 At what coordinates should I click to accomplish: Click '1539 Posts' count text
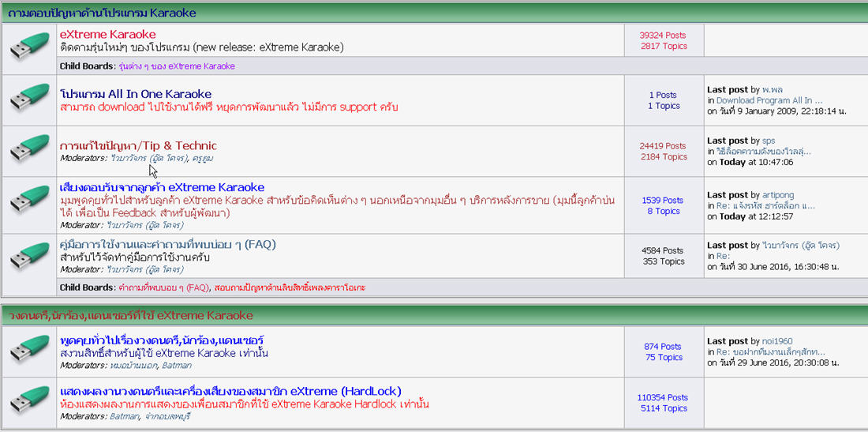[x=663, y=200]
